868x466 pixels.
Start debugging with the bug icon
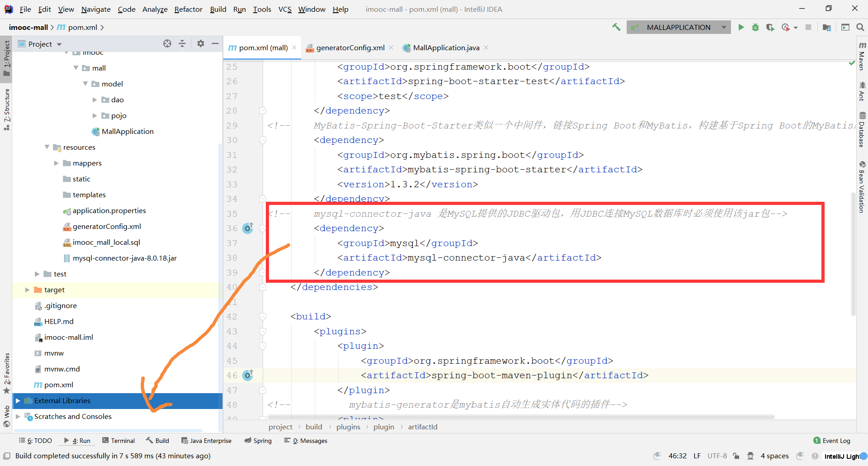click(x=755, y=27)
